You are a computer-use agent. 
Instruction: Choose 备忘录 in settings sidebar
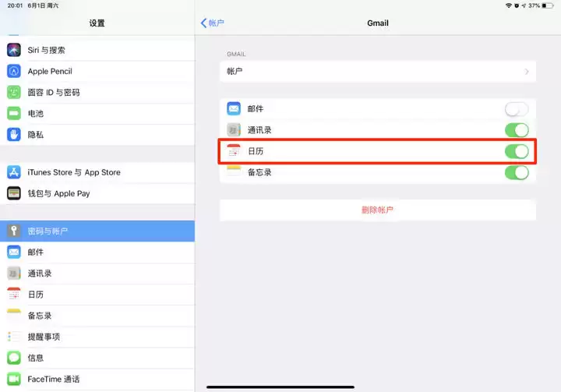(x=97, y=316)
